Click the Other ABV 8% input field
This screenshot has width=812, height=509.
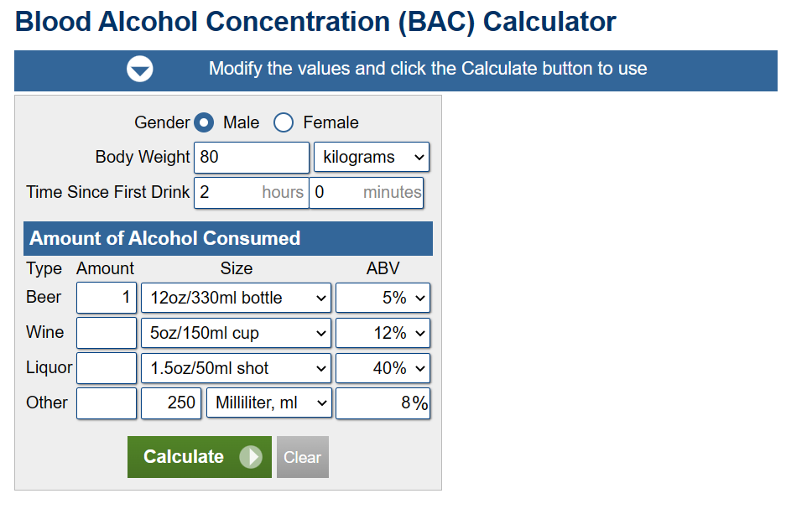pyautogui.click(x=383, y=403)
